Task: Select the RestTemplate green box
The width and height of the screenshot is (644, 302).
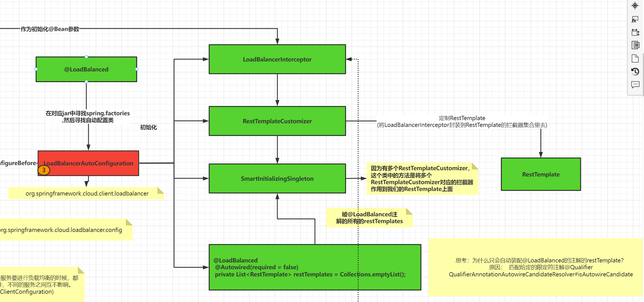Action: (541, 174)
